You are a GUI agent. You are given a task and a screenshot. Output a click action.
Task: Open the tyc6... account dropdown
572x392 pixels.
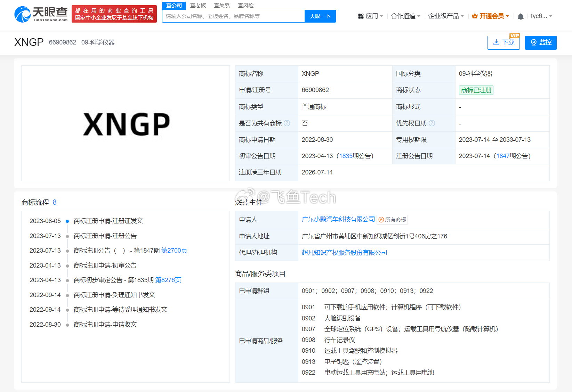(x=541, y=16)
